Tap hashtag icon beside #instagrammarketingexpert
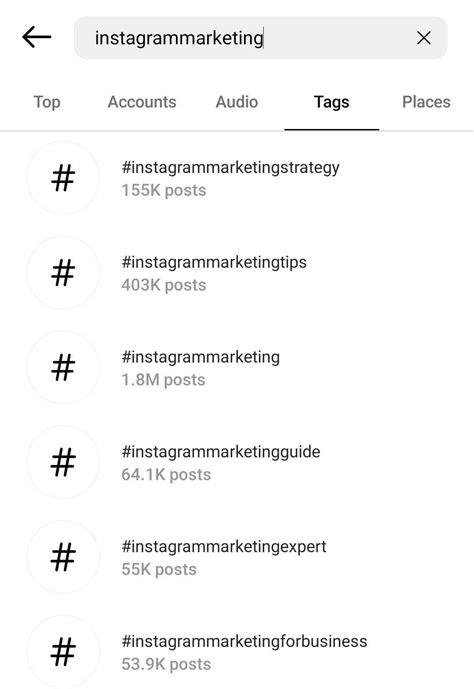This screenshot has width=474, height=689. click(63, 557)
